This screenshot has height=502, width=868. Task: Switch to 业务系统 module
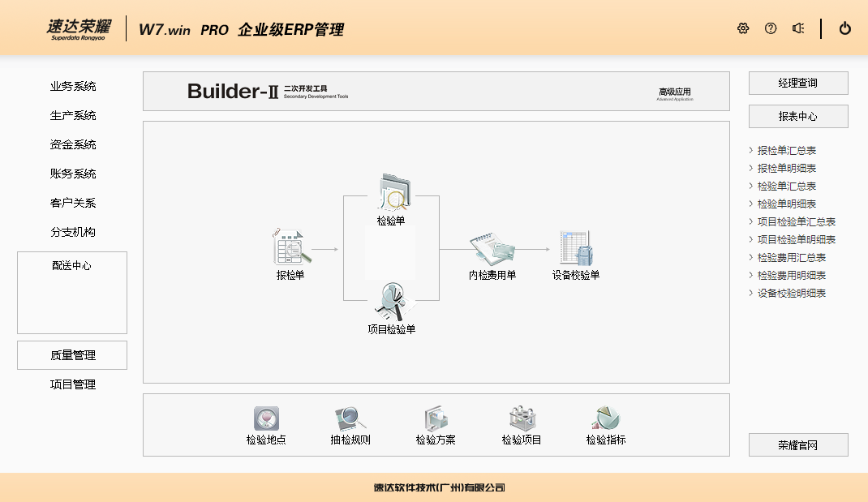pos(73,87)
